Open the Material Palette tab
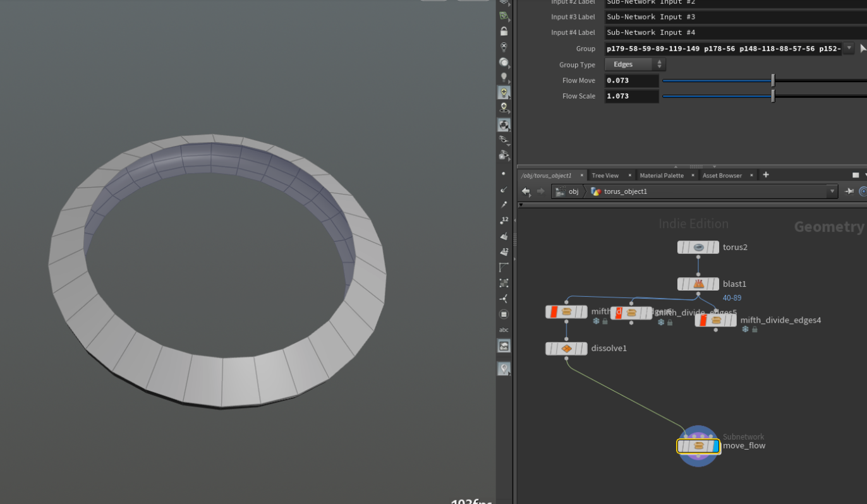Screen dimensions: 867x504 point(662,175)
